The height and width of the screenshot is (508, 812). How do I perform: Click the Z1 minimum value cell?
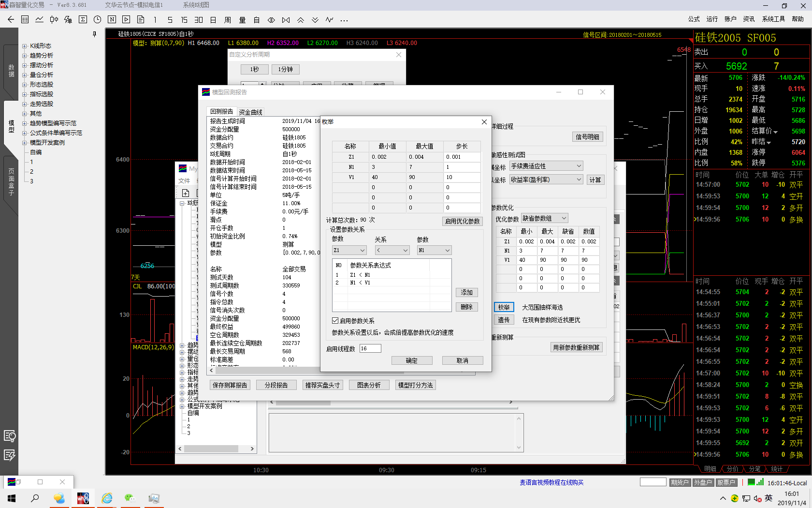pyautogui.click(x=387, y=157)
